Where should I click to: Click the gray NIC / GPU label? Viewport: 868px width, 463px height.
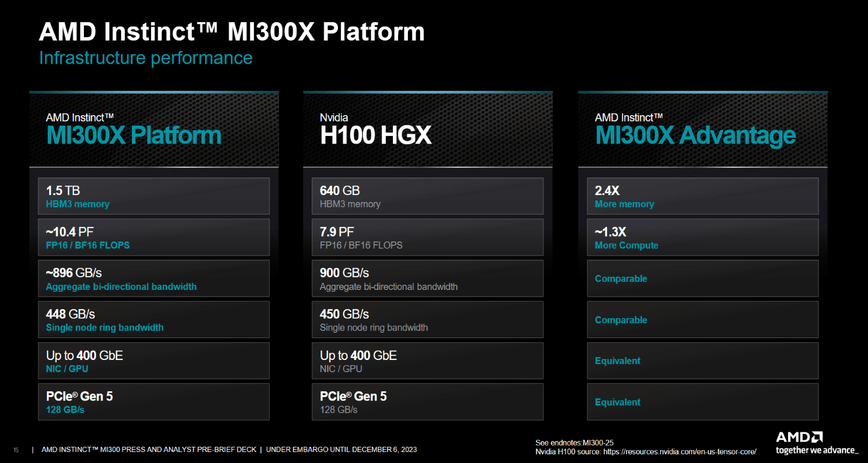click(x=341, y=369)
